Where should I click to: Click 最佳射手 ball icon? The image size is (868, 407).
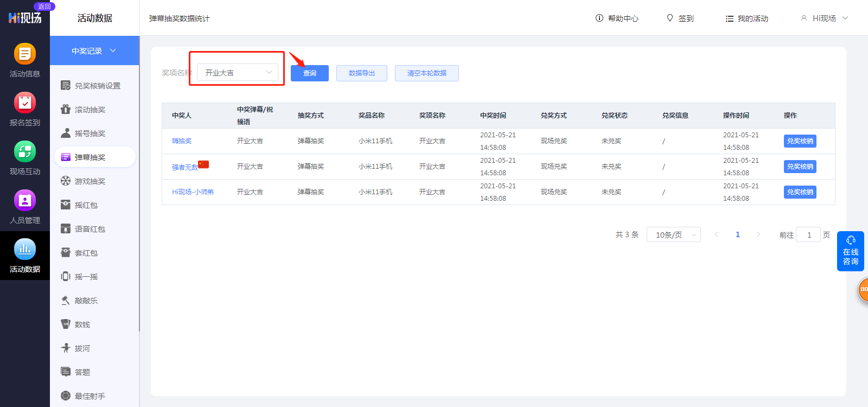pyautogui.click(x=66, y=396)
